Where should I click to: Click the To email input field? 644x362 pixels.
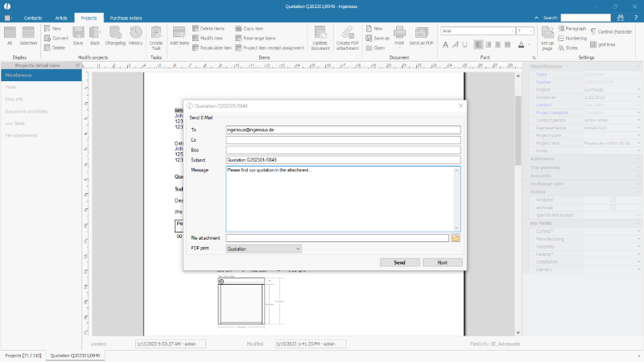pos(343,130)
